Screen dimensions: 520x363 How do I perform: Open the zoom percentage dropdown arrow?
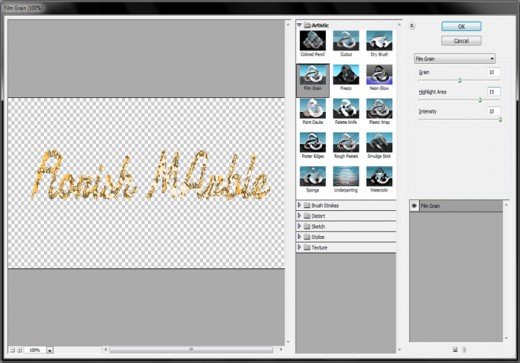tap(50, 350)
